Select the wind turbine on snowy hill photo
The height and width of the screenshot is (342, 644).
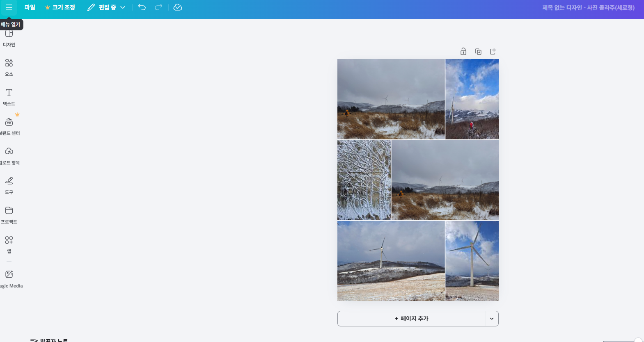pyautogui.click(x=391, y=261)
